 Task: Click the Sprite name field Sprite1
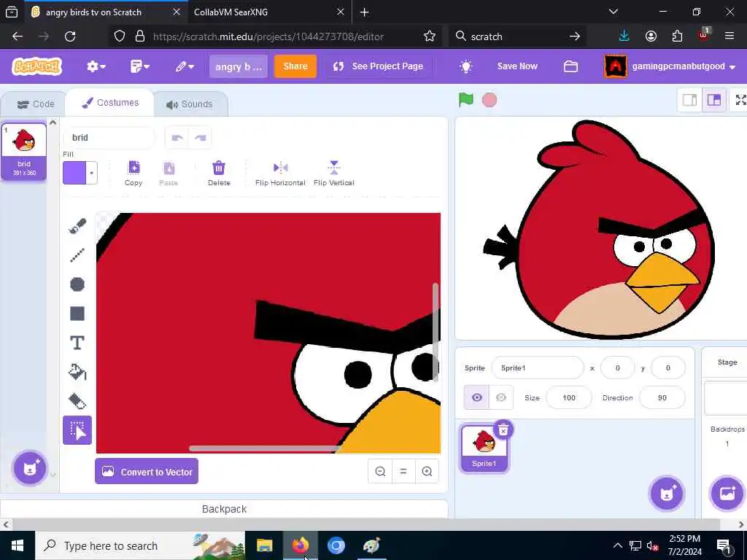538,367
